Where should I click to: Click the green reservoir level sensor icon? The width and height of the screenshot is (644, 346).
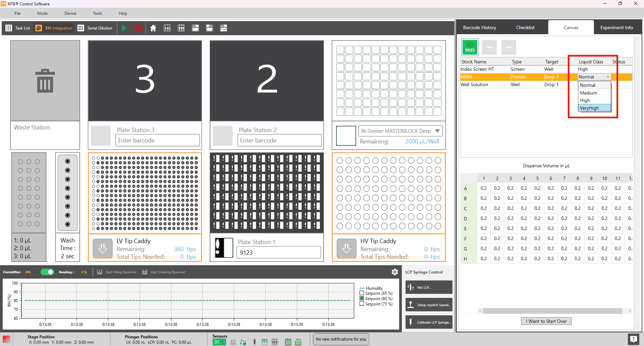[x=288, y=342]
